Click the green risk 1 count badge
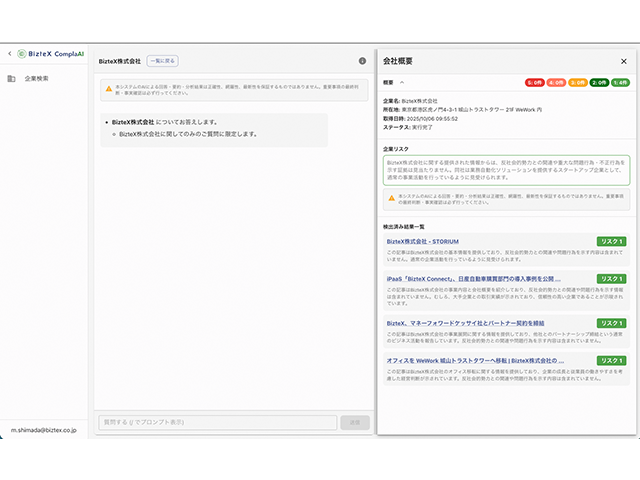 click(x=620, y=82)
